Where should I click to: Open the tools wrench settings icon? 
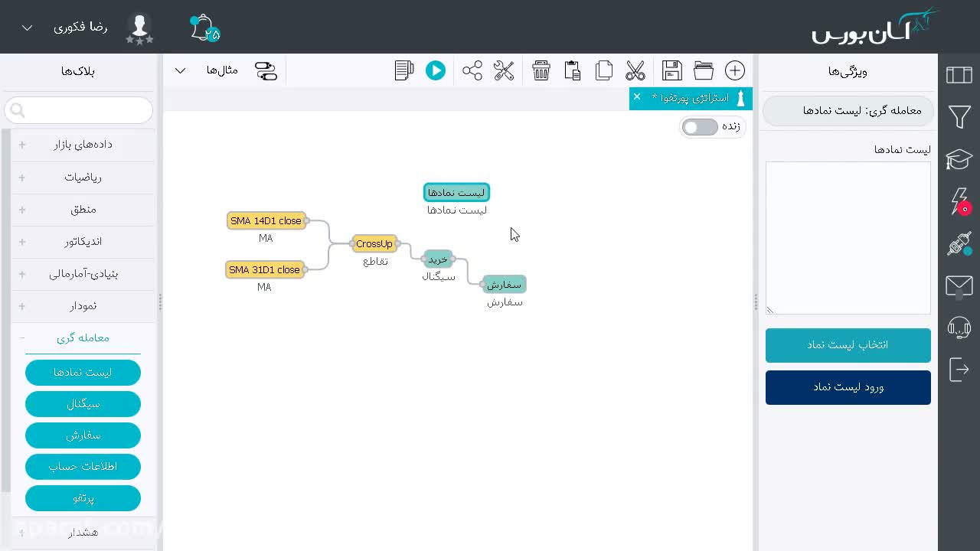[504, 70]
